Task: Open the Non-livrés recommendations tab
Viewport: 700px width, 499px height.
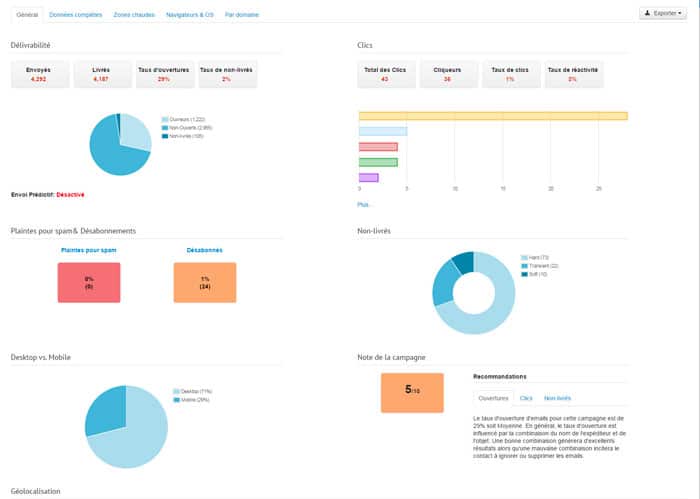Action: [x=557, y=398]
